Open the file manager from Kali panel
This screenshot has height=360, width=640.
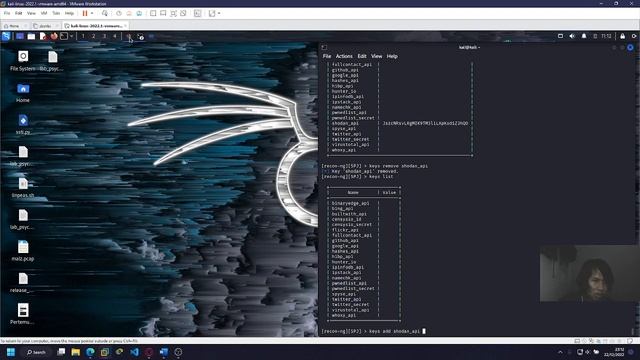coord(31,36)
